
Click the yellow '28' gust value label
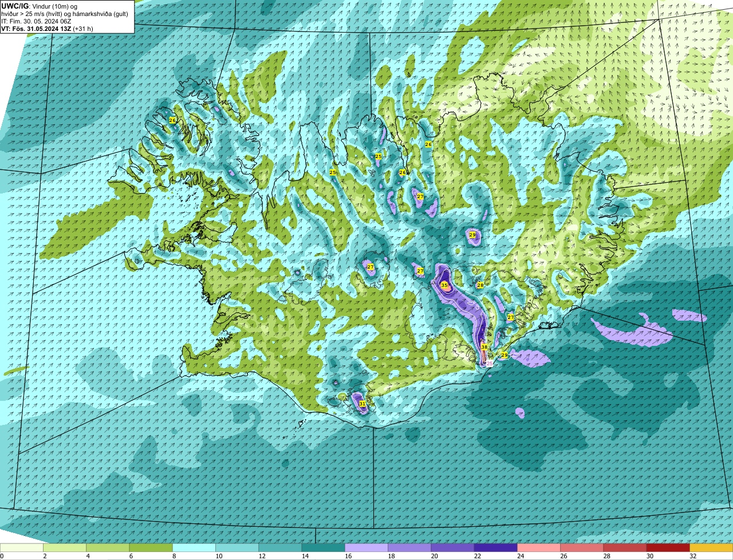[x=480, y=285]
